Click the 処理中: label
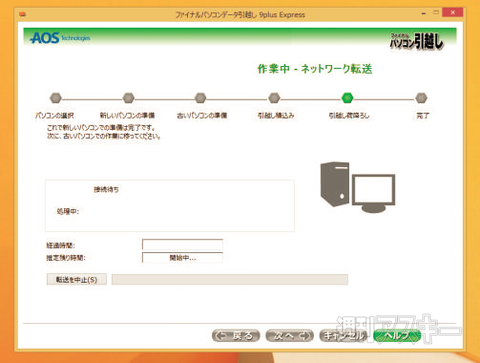 click(68, 211)
